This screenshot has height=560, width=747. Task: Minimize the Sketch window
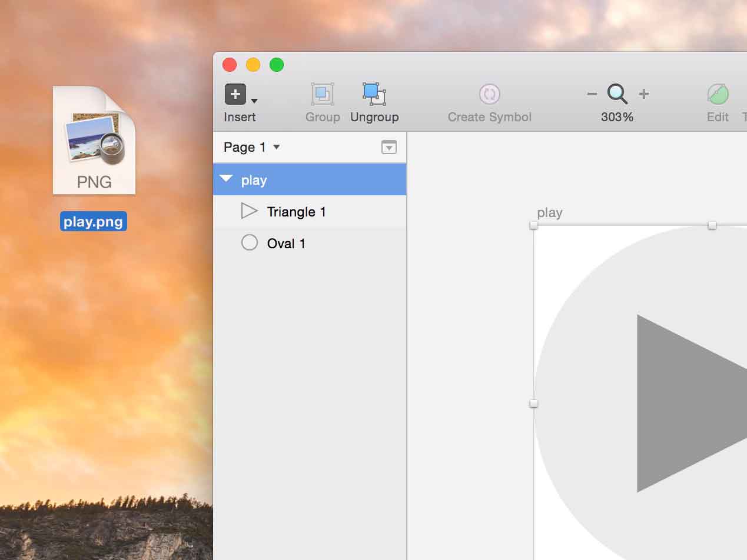pos(253,65)
